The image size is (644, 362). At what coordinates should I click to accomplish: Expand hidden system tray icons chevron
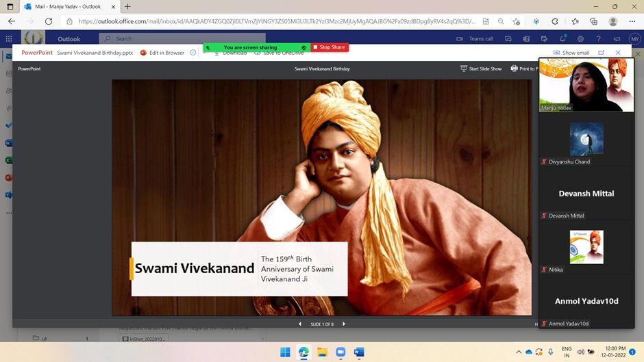(519, 352)
